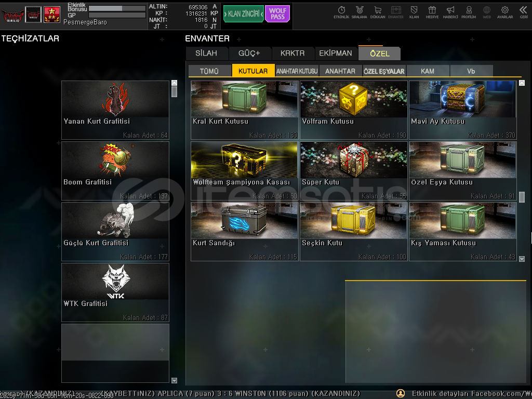The height and width of the screenshot is (399, 532).
Task: Click the inventory scrollbar thumb
Action: tap(522, 197)
